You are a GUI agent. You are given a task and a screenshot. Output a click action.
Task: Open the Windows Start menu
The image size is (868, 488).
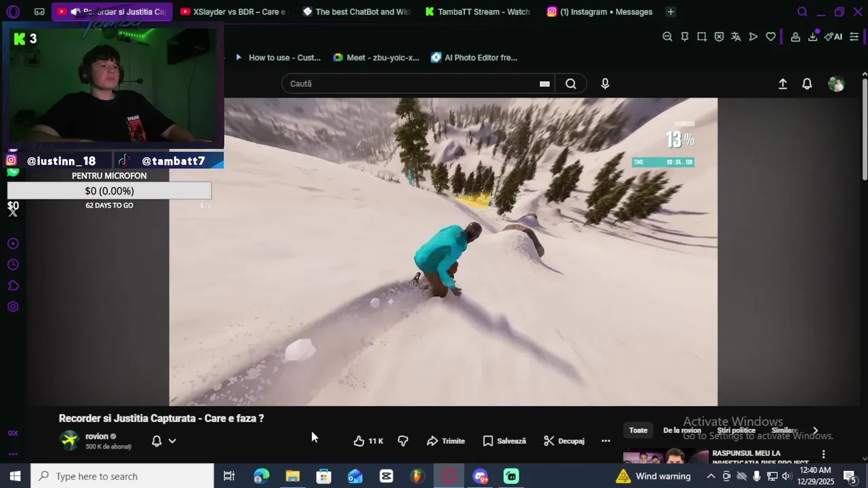[15, 476]
